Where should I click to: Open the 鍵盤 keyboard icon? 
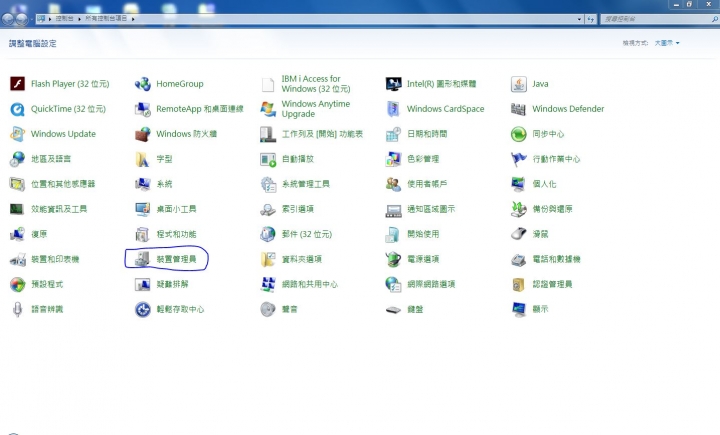(394, 310)
